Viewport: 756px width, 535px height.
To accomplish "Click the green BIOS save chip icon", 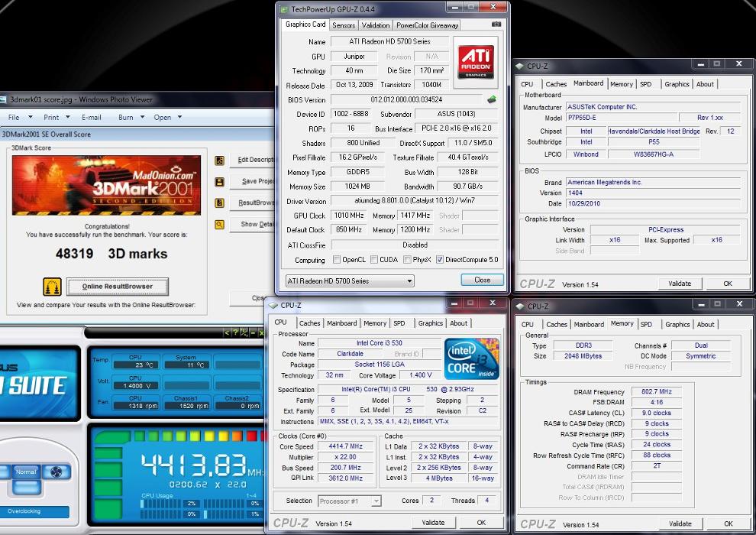I will [491, 99].
